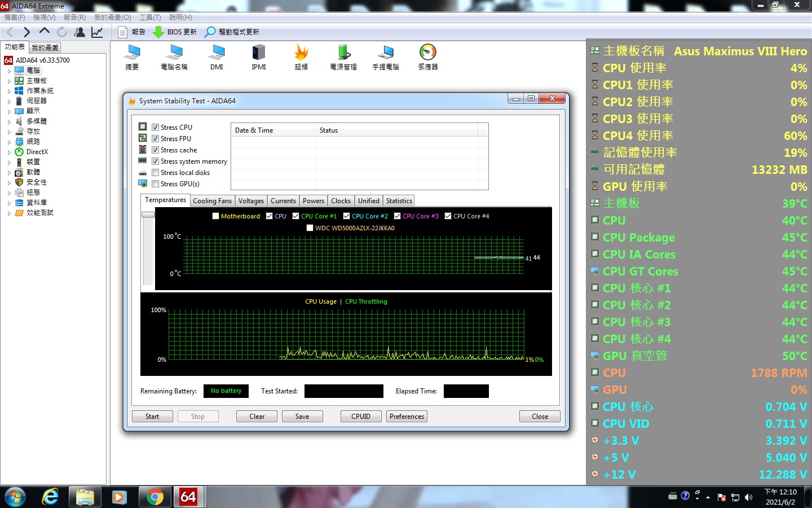The image size is (812, 508).
Task: Expand the 多媒體 tree node
Action: [x=9, y=121]
